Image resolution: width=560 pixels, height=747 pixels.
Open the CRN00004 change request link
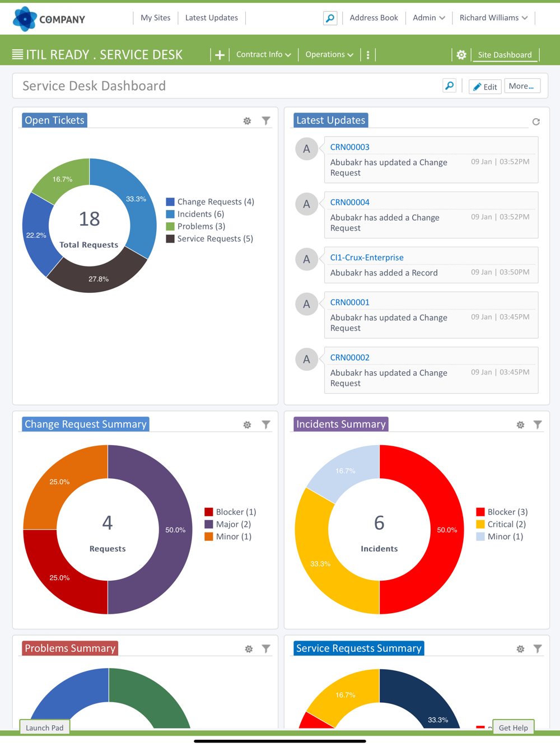click(350, 202)
